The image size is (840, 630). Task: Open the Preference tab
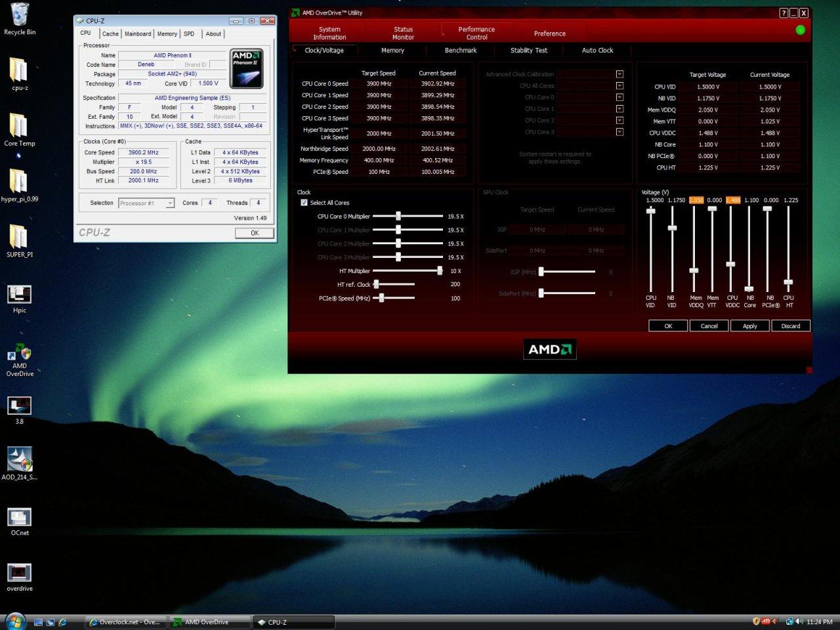[550, 33]
